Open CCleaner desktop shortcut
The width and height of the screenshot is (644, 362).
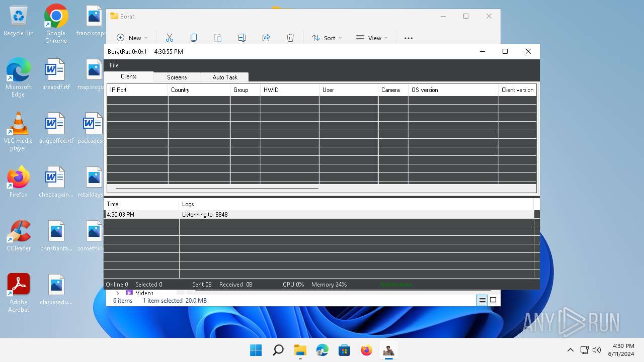click(x=19, y=235)
